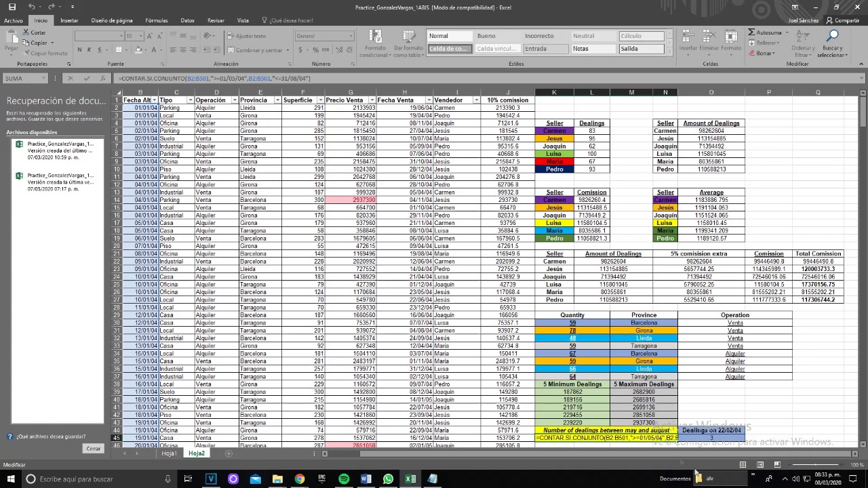This screenshot has height=488, width=868.
Task: Open Provincia column filter dropdown
Action: pos(277,100)
